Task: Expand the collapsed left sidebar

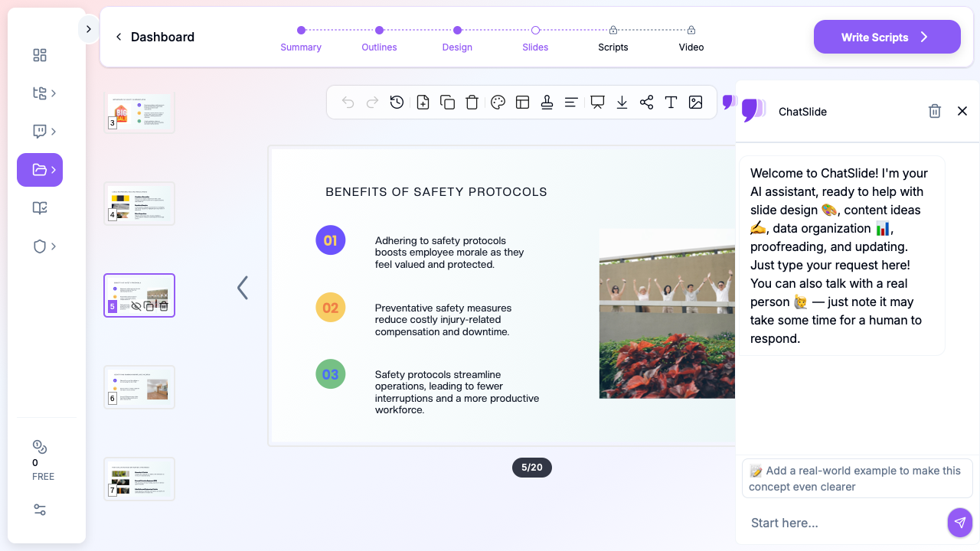Action: coord(88,29)
